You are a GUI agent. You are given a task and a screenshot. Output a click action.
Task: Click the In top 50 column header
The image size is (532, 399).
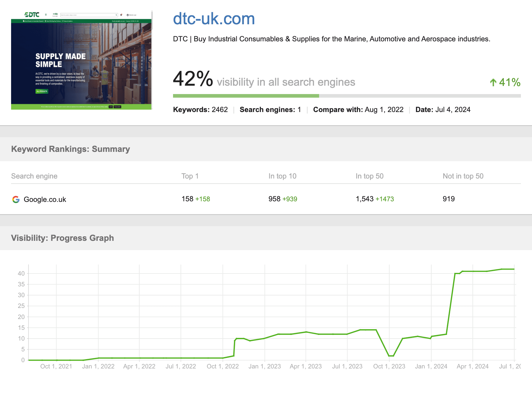tap(370, 176)
